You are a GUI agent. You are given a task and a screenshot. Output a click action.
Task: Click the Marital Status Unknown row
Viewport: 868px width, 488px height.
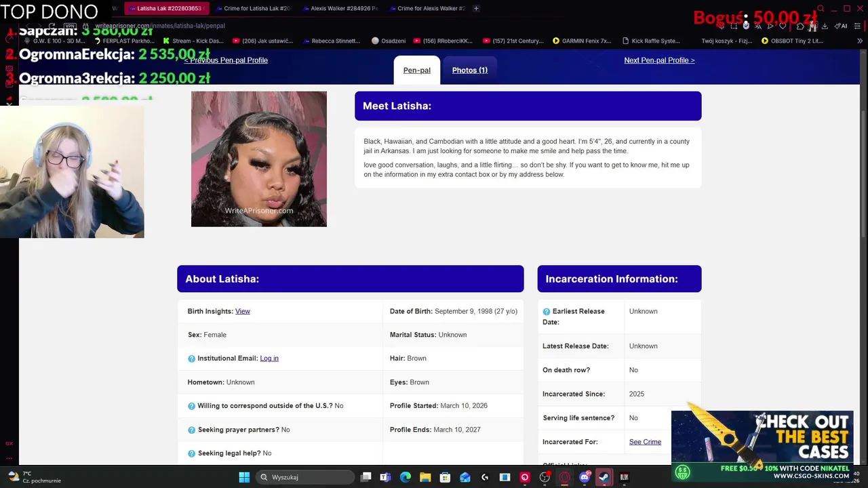click(453, 335)
